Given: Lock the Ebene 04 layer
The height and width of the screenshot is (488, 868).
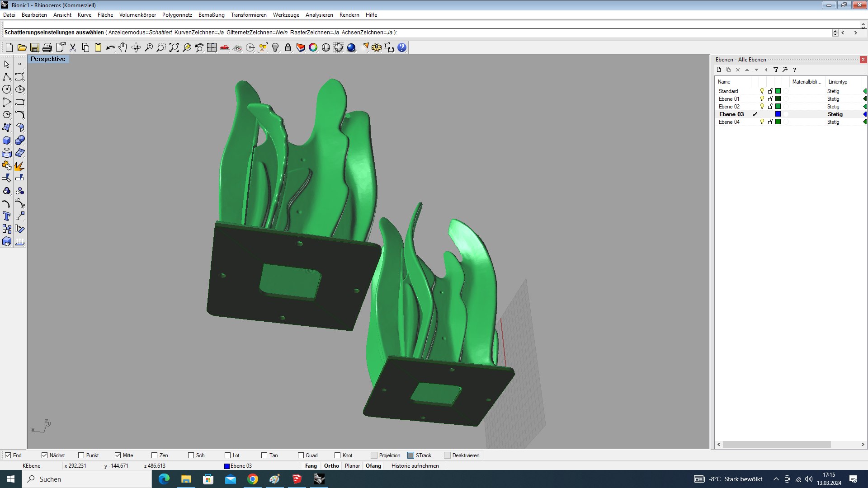Looking at the screenshot, I should (x=770, y=122).
